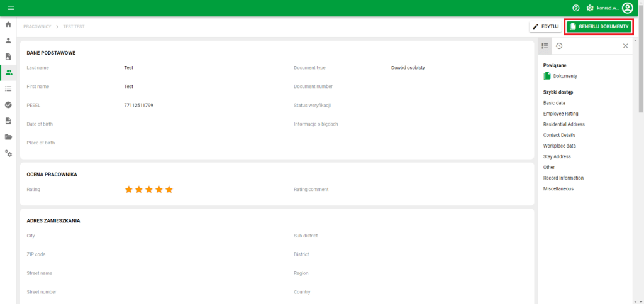This screenshot has height=304, width=644.
Task: Switch to the history tab in side panel
Action: [559, 46]
